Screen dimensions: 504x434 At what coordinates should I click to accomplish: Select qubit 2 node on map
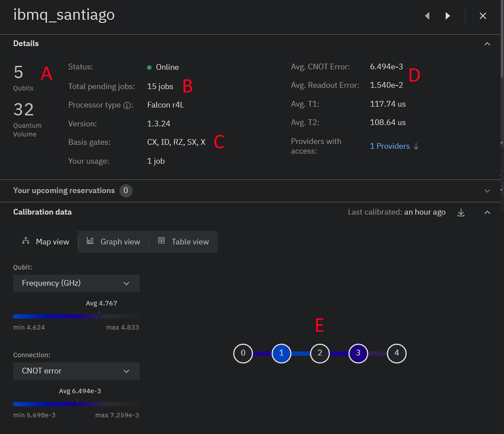pos(320,353)
